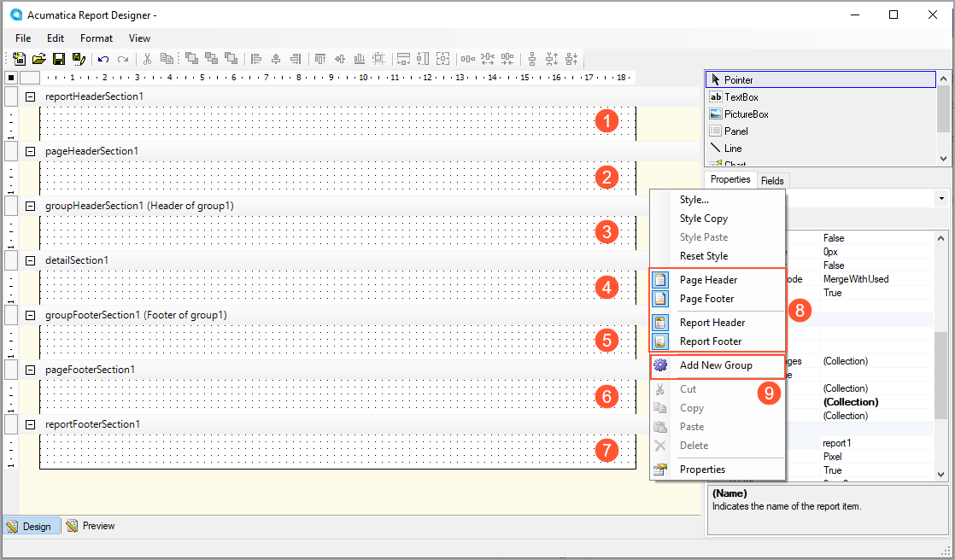Toggle Report Footer in context menu
Viewport: 955px width, 560px height.
tap(712, 341)
